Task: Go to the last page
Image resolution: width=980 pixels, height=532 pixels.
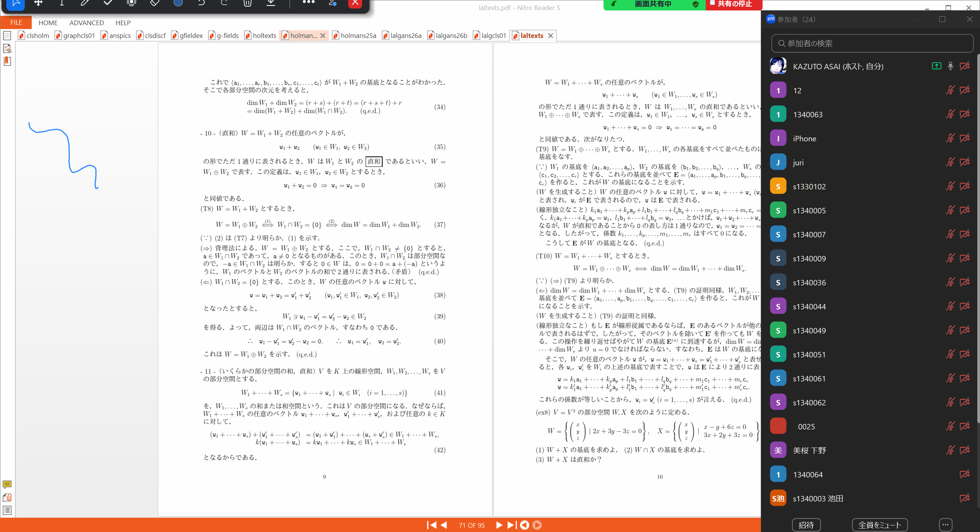Action: click(x=511, y=525)
